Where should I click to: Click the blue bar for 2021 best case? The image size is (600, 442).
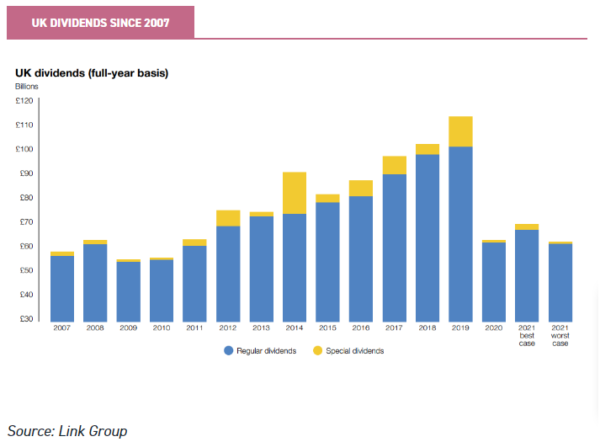pyautogui.click(x=527, y=276)
